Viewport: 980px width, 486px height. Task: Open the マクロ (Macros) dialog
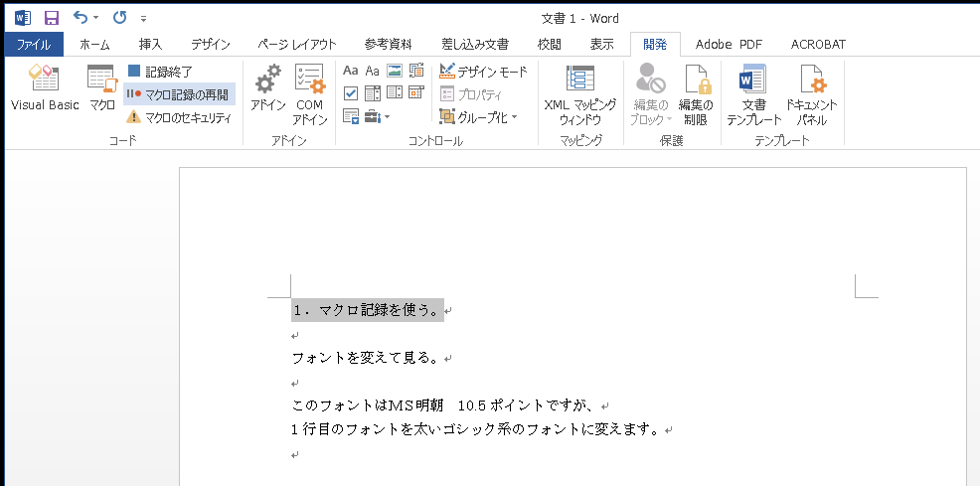101,88
